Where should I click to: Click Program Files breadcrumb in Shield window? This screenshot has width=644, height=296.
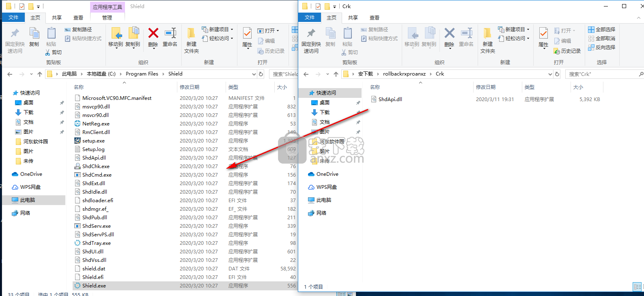click(142, 74)
